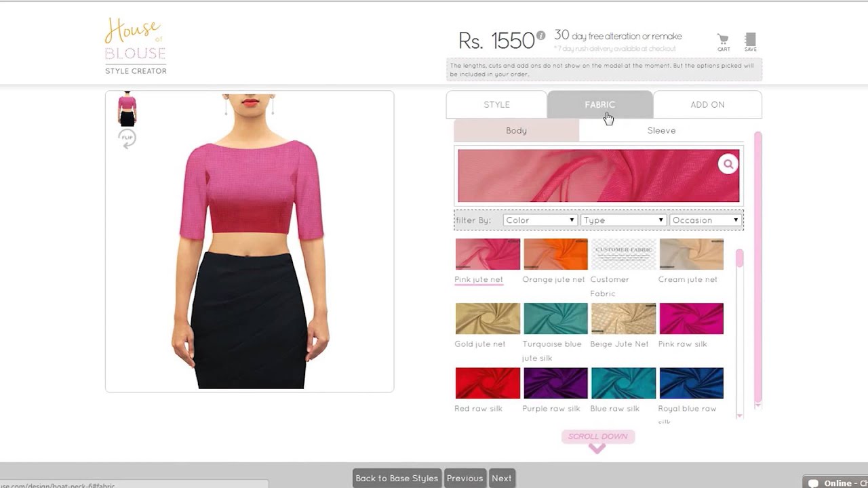Click the House of Blouse logo
This screenshot has height=488, width=868.
(135, 46)
